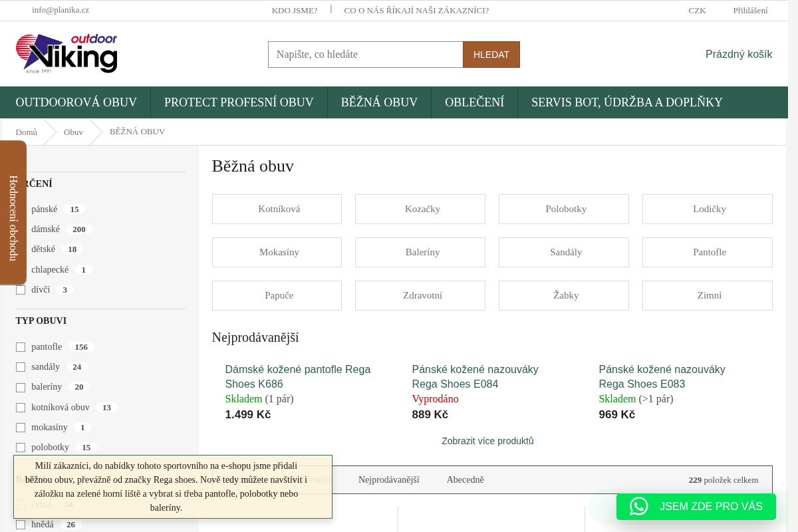Screen dimensions: 798x532
Task: Open the Hodnocení obchodu side tab
Action: [13, 213]
